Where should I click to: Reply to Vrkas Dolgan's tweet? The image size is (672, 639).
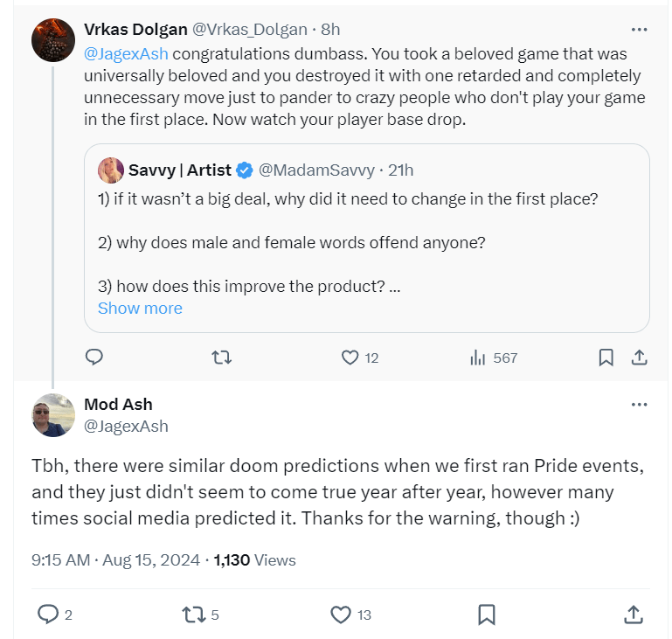pos(95,357)
